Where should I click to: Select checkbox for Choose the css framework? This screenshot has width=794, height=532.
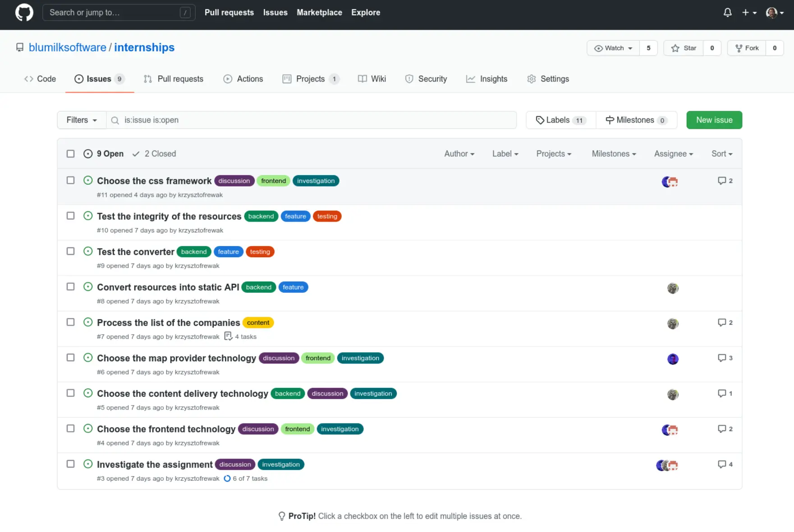click(x=70, y=181)
